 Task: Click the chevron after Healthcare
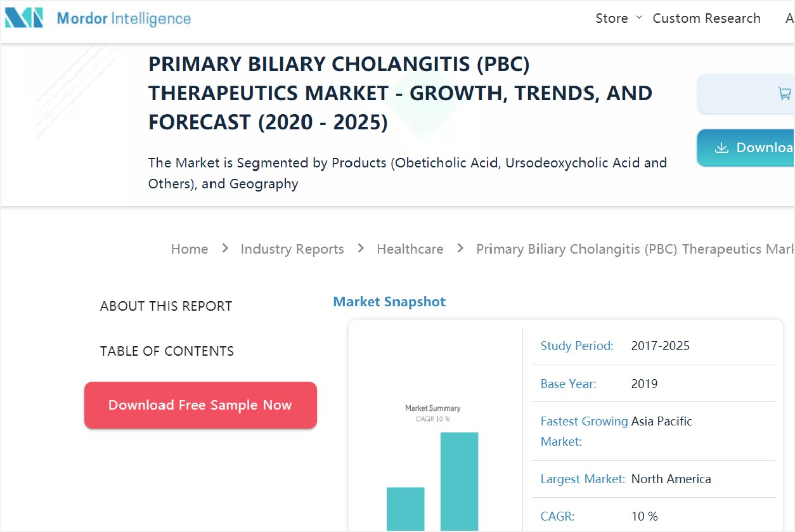(460, 249)
